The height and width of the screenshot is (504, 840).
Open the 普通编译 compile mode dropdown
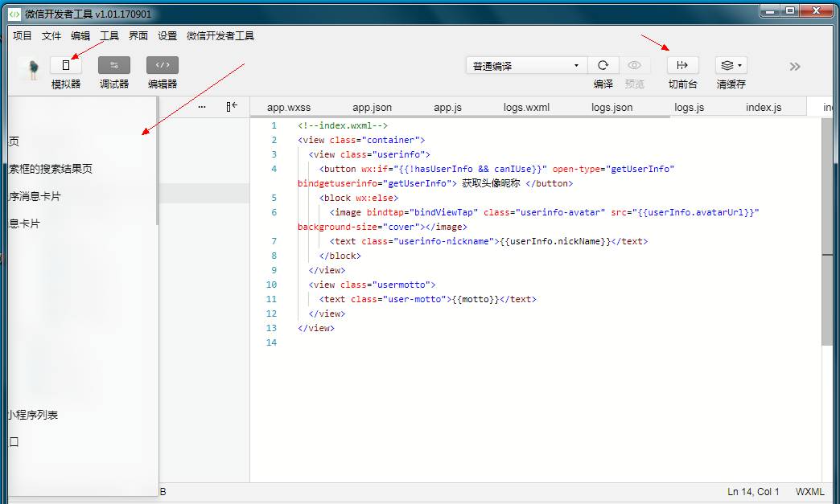[x=527, y=66]
